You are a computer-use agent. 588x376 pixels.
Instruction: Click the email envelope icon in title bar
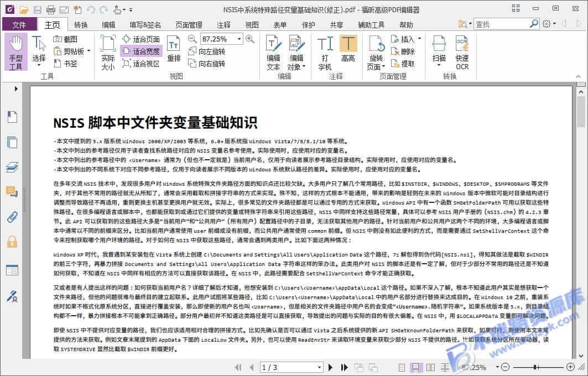[64, 10]
